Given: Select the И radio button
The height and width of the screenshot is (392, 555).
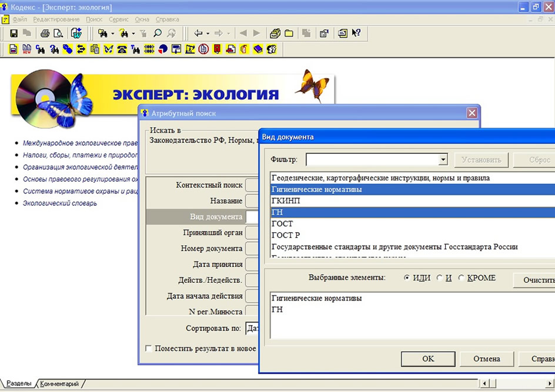Looking at the screenshot, I should [440, 278].
